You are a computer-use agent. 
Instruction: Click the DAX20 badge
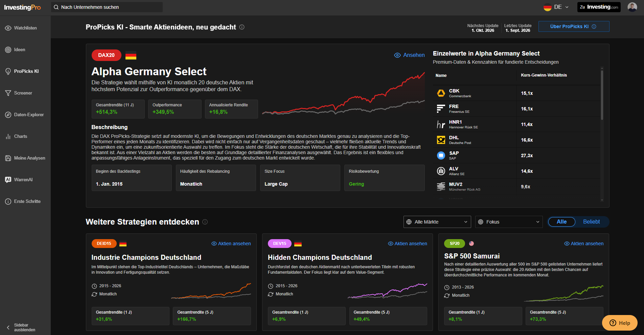click(106, 55)
